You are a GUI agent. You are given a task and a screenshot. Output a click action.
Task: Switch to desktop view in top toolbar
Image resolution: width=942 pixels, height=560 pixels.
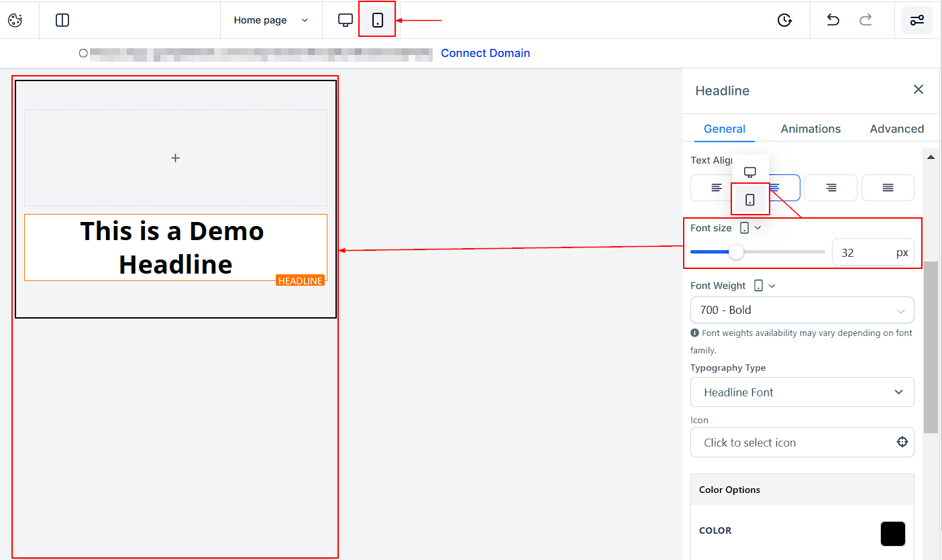(x=346, y=20)
